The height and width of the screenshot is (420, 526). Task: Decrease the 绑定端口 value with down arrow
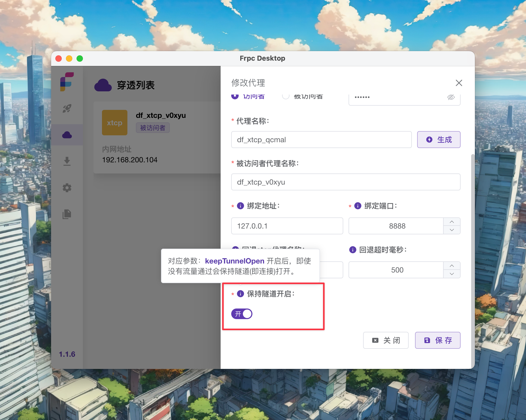coord(452,230)
